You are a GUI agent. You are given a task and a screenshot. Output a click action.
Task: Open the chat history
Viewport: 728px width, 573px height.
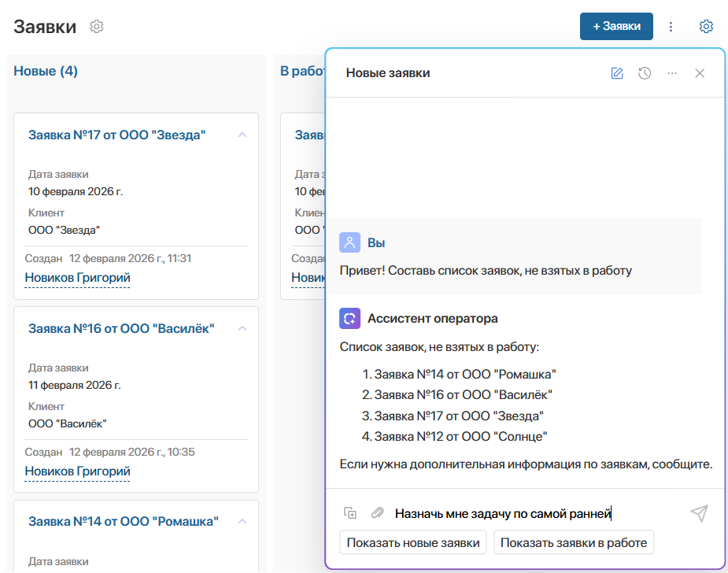tap(645, 72)
